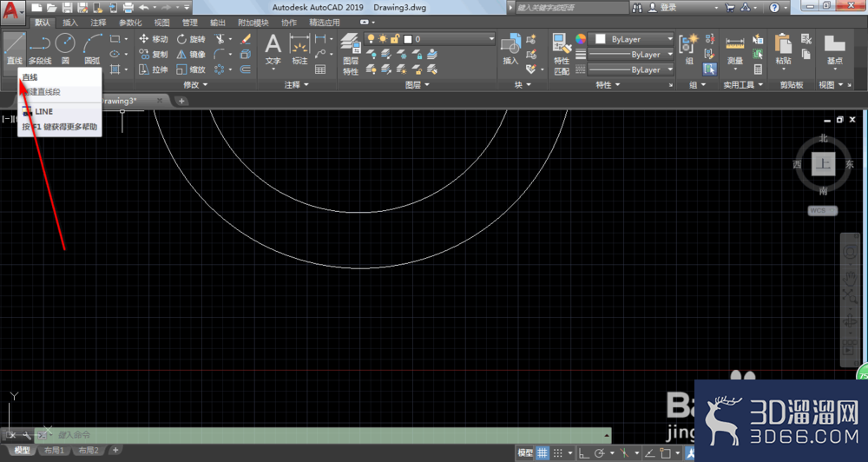Click the object color wheel swatch
Screen dimensions: 868x462
pyautogui.click(x=580, y=39)
